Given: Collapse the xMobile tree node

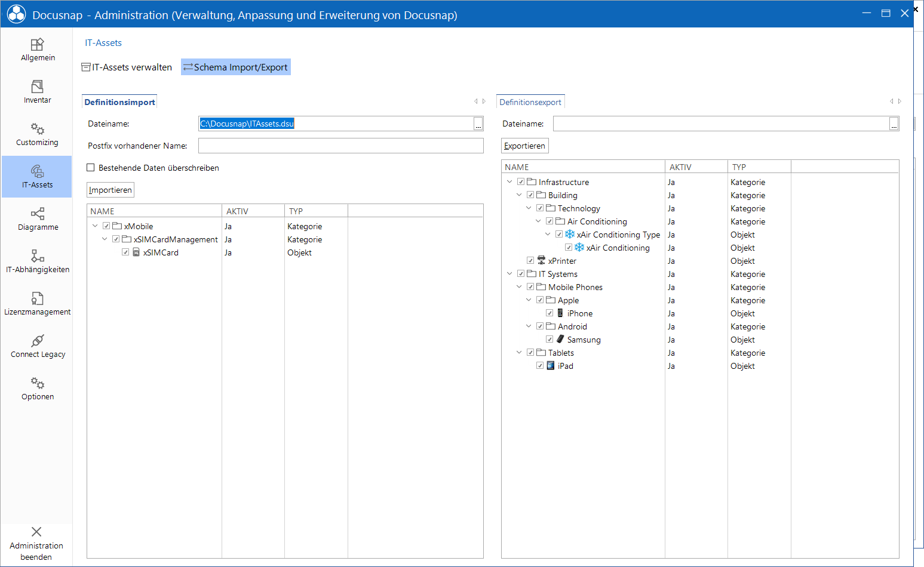Looking at the screenshot, I should point(95,226).
